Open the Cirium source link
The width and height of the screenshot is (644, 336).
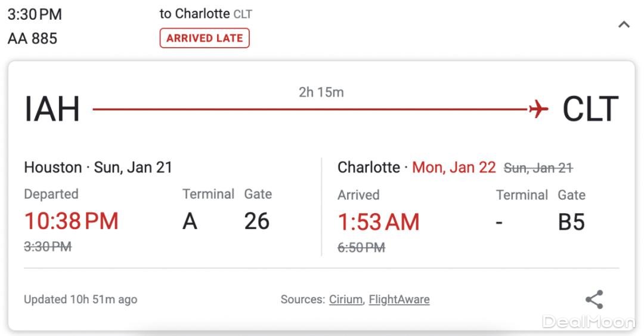[x=345, y=300]
